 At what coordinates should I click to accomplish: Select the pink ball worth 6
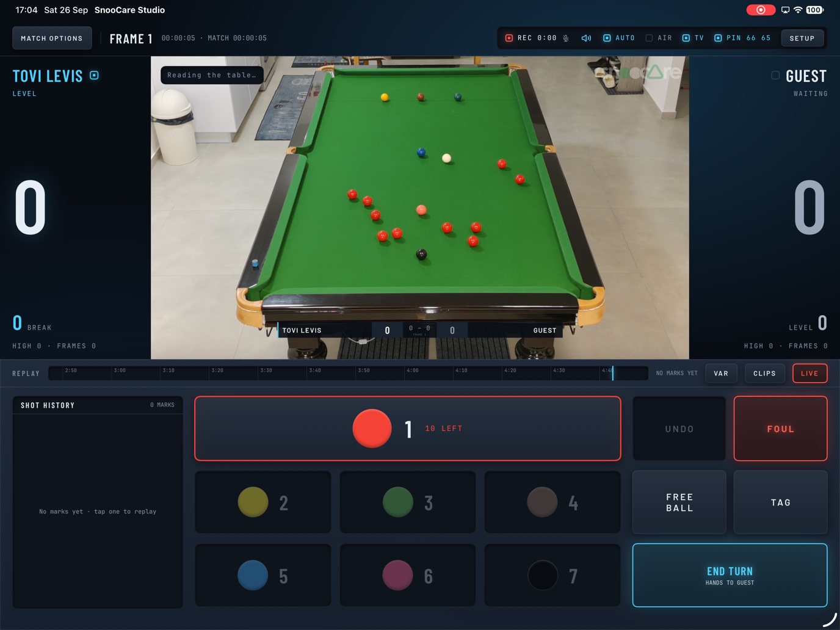(x=408, y=576)
